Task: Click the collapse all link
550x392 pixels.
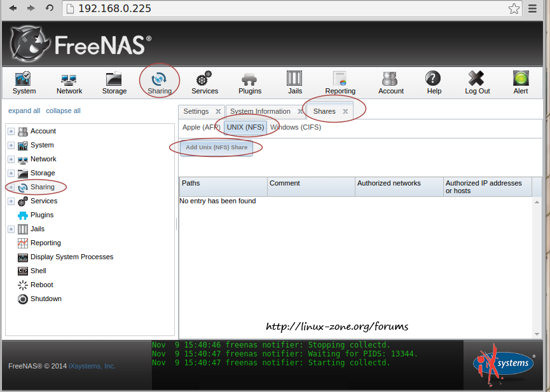Action: pos(63,111)
